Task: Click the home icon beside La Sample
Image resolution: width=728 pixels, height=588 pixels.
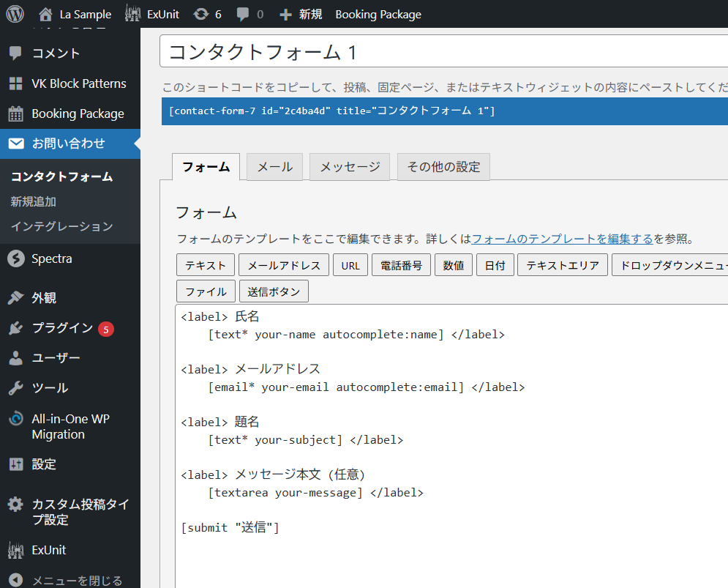Action: 45,15
